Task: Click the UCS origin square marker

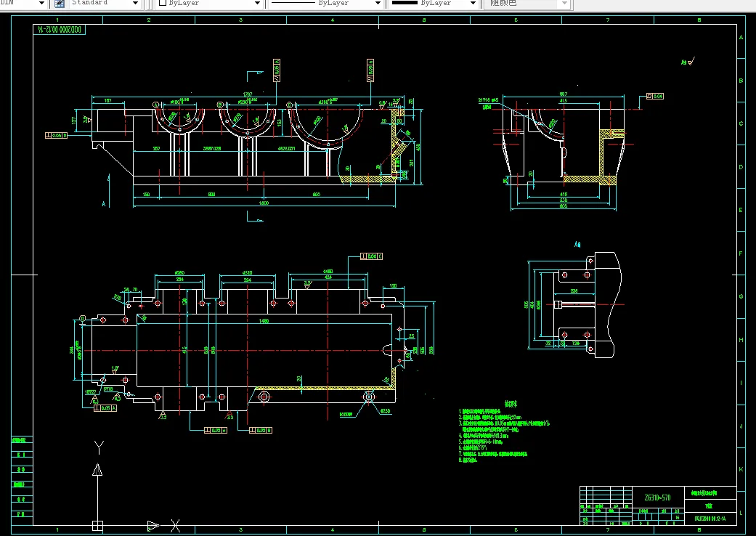Action: (x=97, y=526)
